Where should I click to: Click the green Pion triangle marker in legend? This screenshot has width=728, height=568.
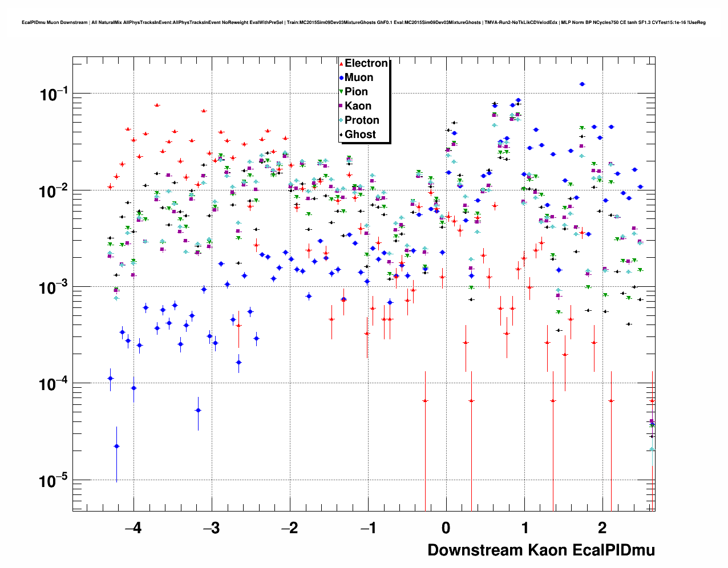[341, 92]
